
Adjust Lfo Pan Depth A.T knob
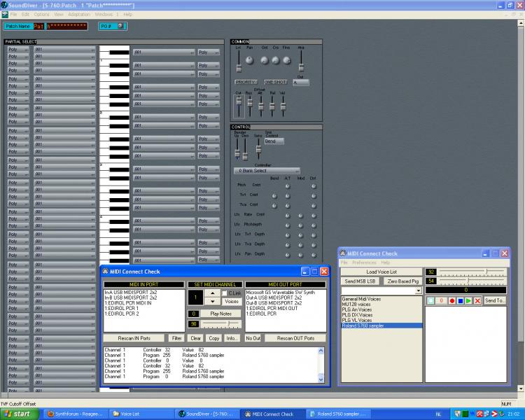click(288, 255)
